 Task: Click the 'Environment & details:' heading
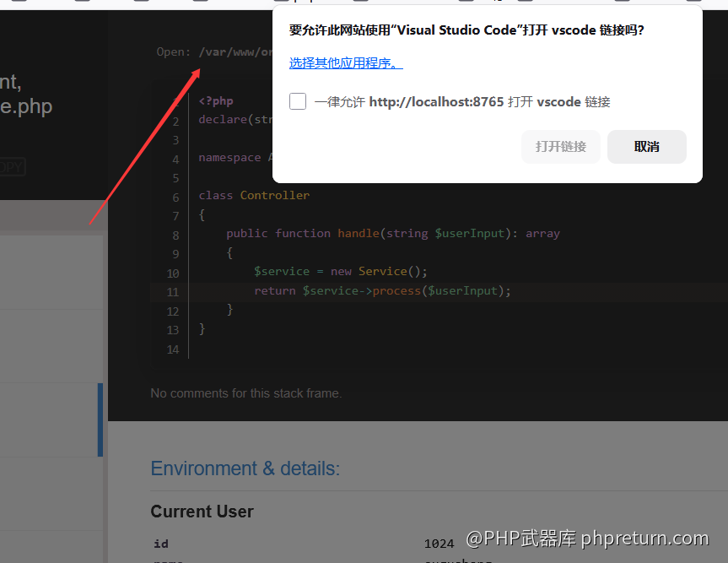(245, 468)
